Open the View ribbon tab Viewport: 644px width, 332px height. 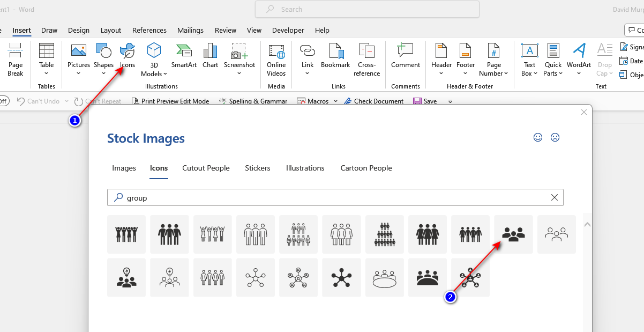[x=254, y=30]
